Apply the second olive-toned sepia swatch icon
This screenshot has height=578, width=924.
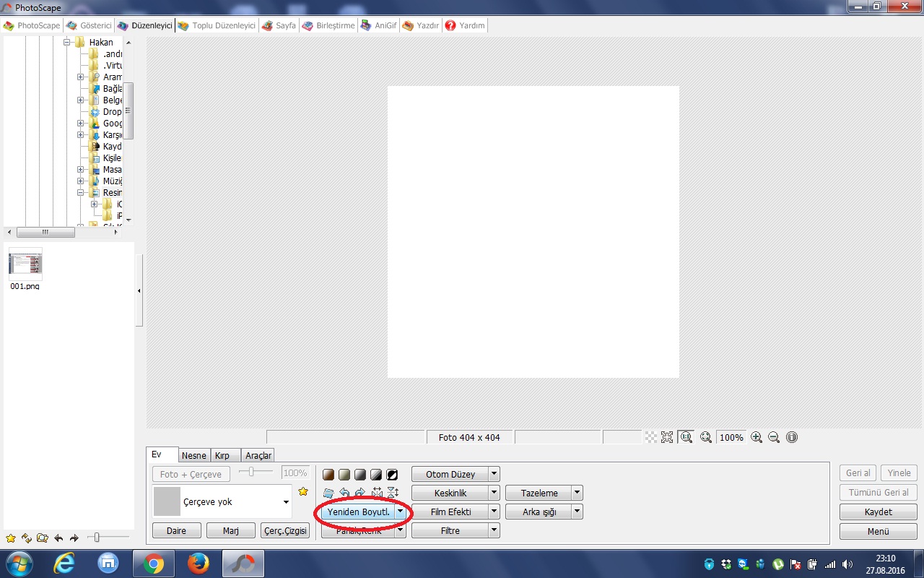(x=344, y=475)
